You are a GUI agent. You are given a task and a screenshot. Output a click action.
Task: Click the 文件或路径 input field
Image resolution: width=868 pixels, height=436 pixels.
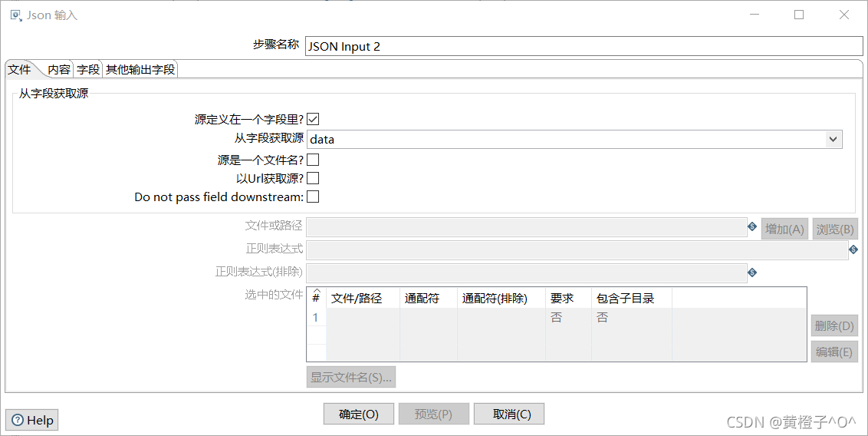[527, 227]
